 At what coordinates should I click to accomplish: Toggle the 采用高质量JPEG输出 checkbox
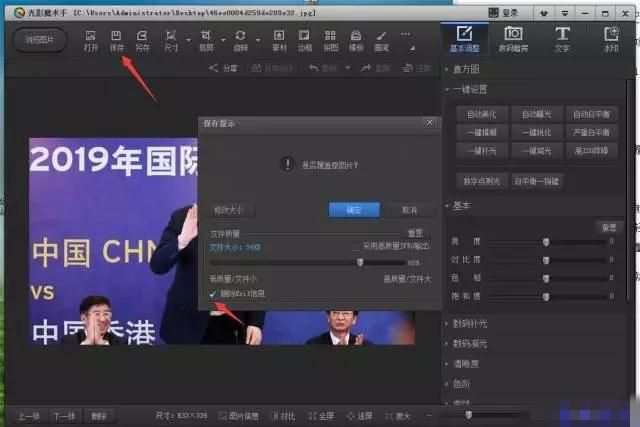click(x=356, y=246)
